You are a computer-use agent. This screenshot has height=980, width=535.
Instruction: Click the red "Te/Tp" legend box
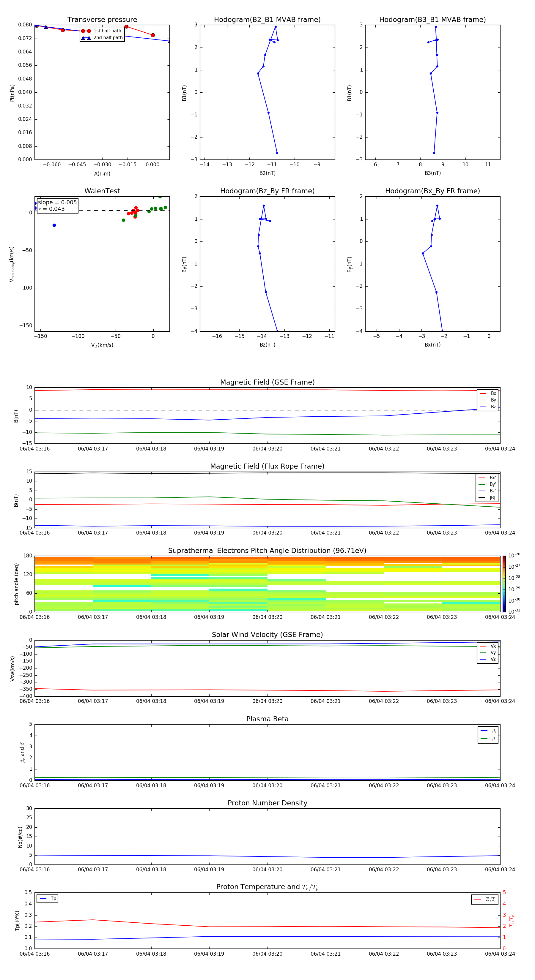pos(485,899)
